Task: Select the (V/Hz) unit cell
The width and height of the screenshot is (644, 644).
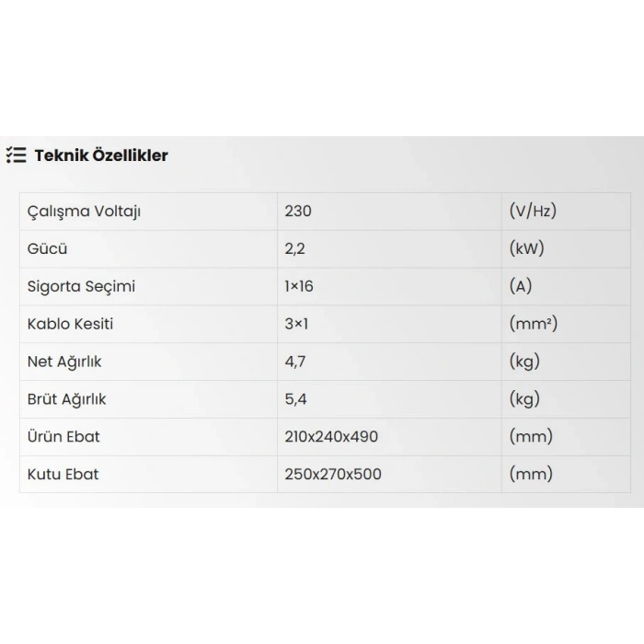Action: tap(533, 211)
